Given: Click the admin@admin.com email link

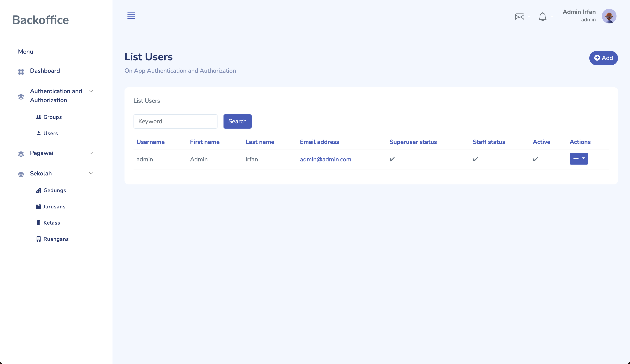Looking at the screenshot, I should click(325, 160).
